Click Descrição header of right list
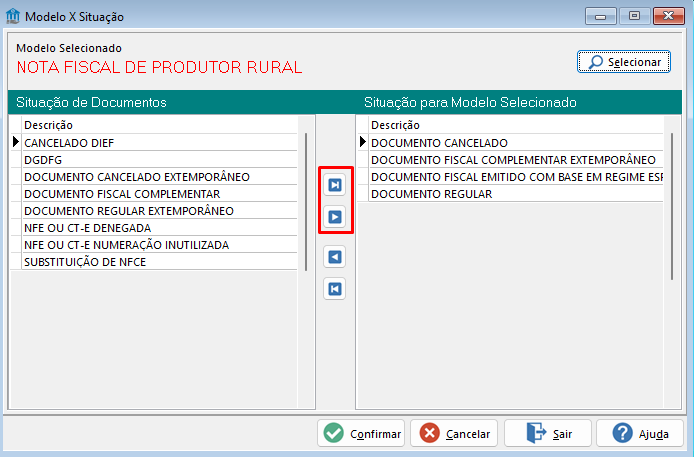Screen dimensions: 694x457 (516, 125)
